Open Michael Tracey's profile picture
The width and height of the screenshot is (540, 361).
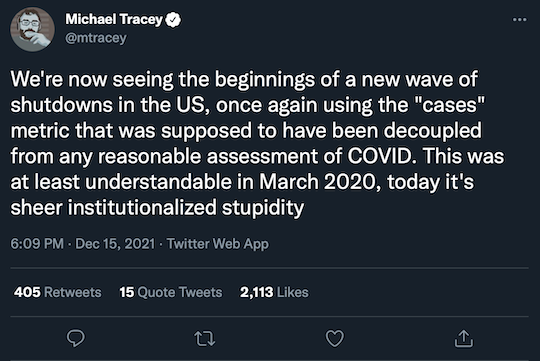click(32, 30)
